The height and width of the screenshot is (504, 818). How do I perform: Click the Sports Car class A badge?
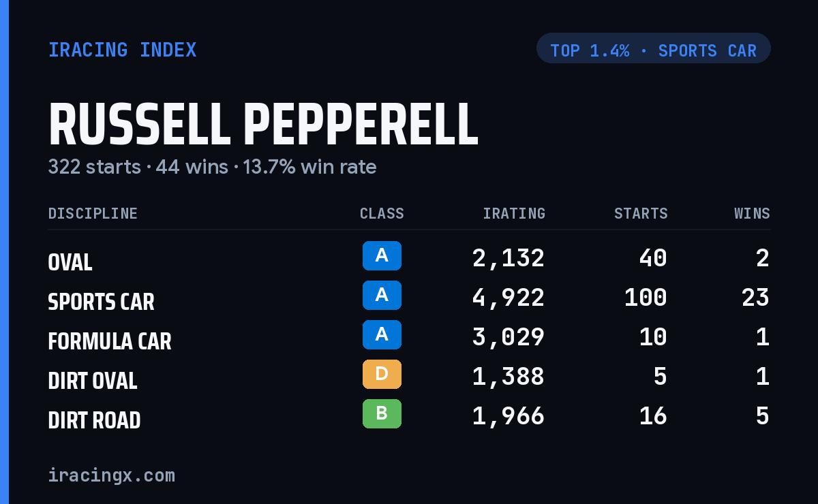(382, 295)
